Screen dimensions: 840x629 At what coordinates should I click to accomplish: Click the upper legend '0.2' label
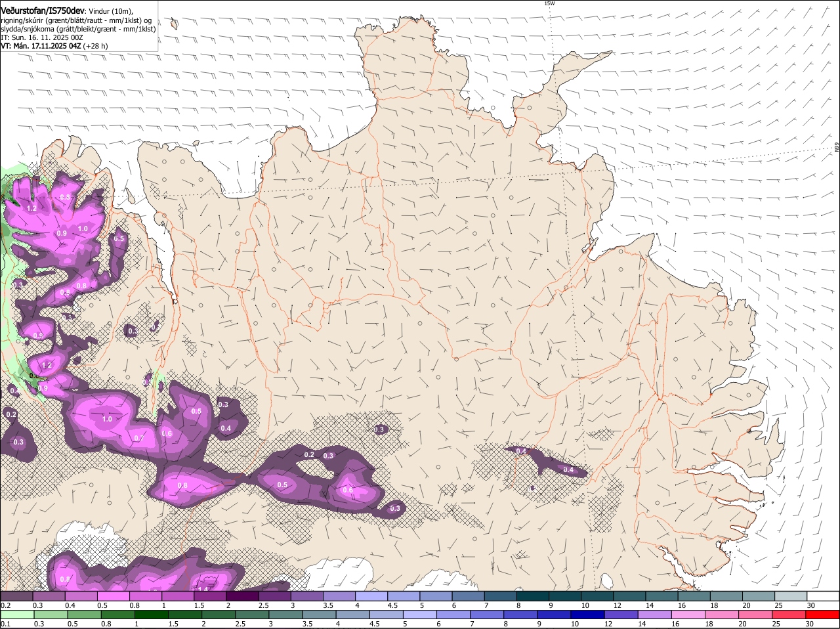click(5, 605)
